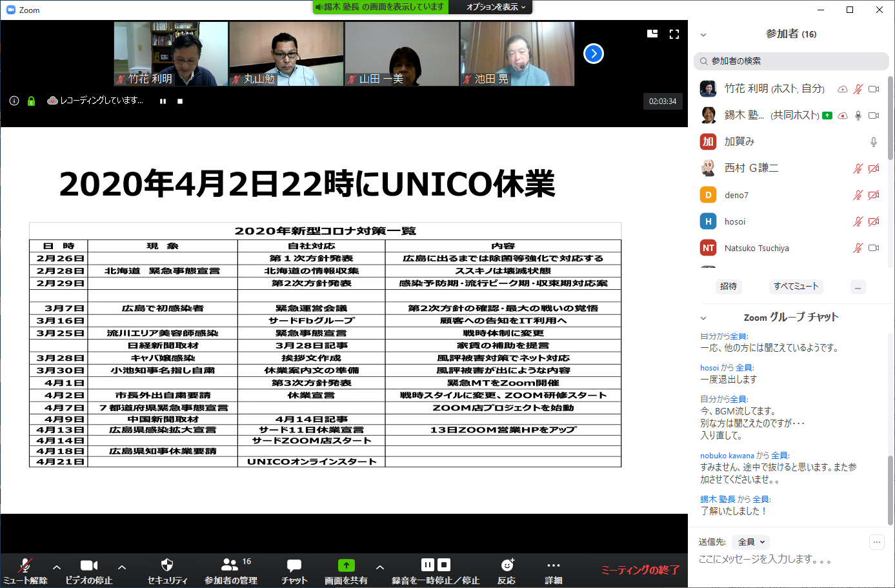The width and height of the screenshot is (895, 588).
Task: Show next video thumbnails with blue arrow
Action: [x=594, y=54]
